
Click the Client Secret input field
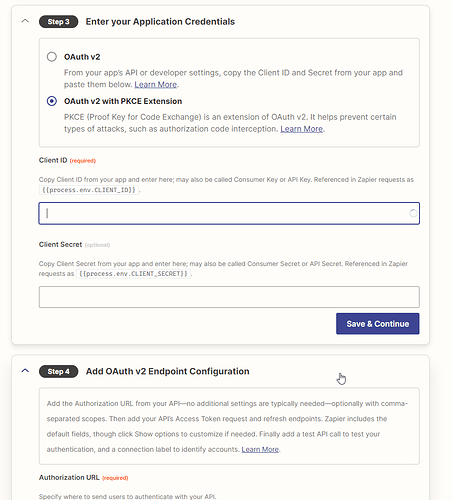click(x=229, y=297)
